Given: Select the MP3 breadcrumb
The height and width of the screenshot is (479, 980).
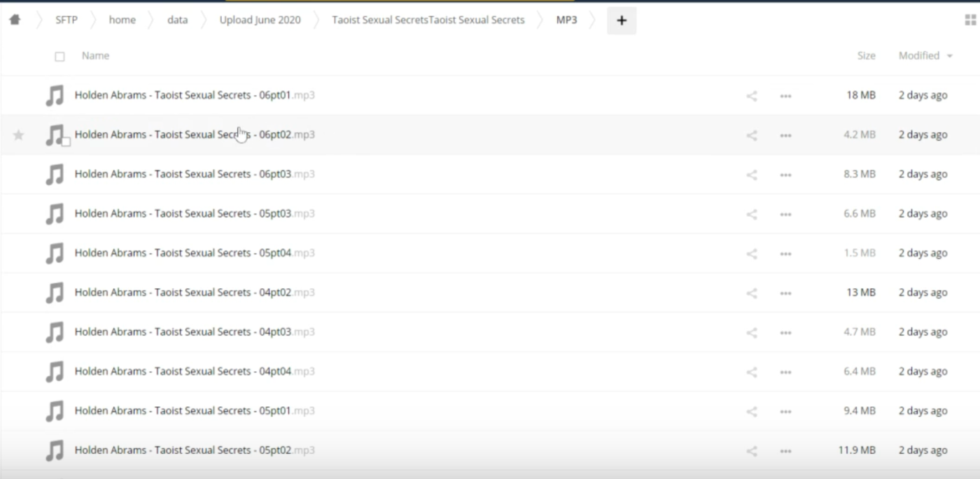Looking at the screenshot, I should coord(566,20).
